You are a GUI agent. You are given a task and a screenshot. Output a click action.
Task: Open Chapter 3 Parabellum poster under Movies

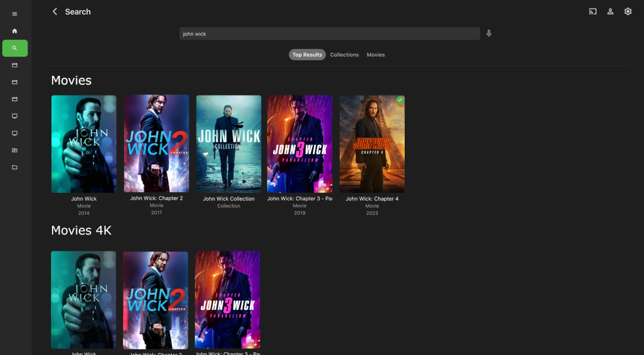pyautogui.click(x=299, y=144)
